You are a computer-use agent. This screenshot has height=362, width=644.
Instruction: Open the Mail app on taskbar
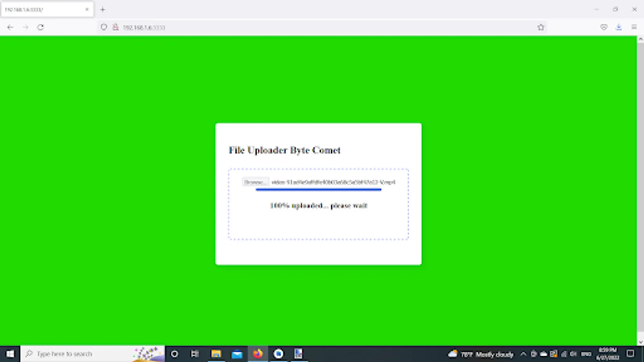(237, 354)
